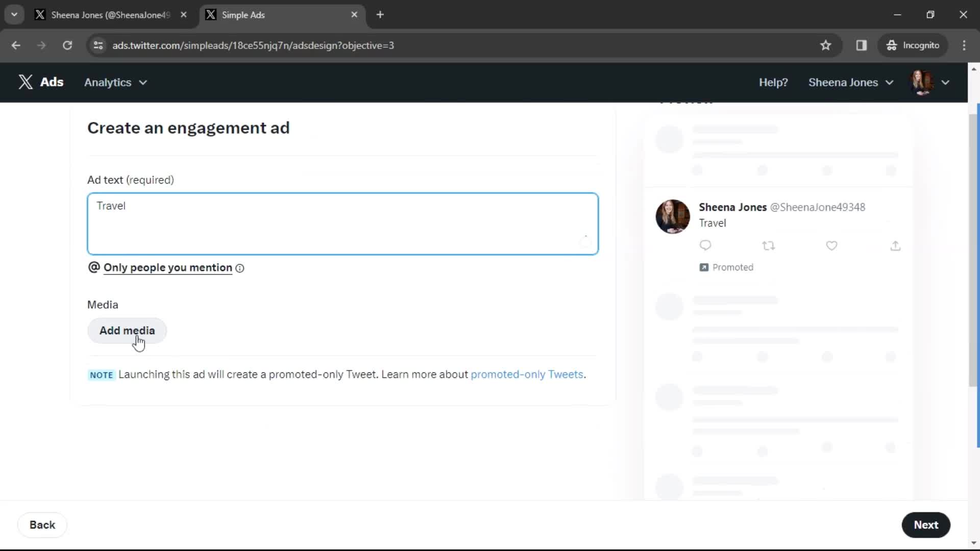Open the Sheena Jones account dropdown

pyautogui.click(x=851, y=82)
